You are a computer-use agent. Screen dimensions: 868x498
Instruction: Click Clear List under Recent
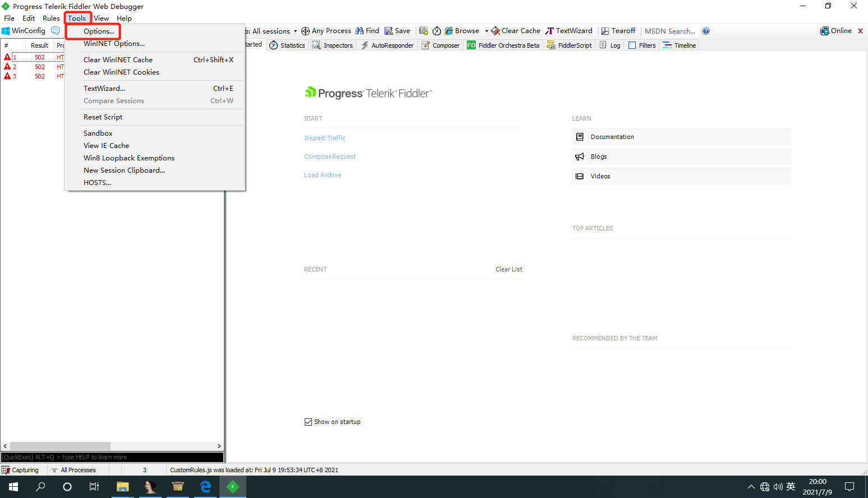(x=509, y=269)
